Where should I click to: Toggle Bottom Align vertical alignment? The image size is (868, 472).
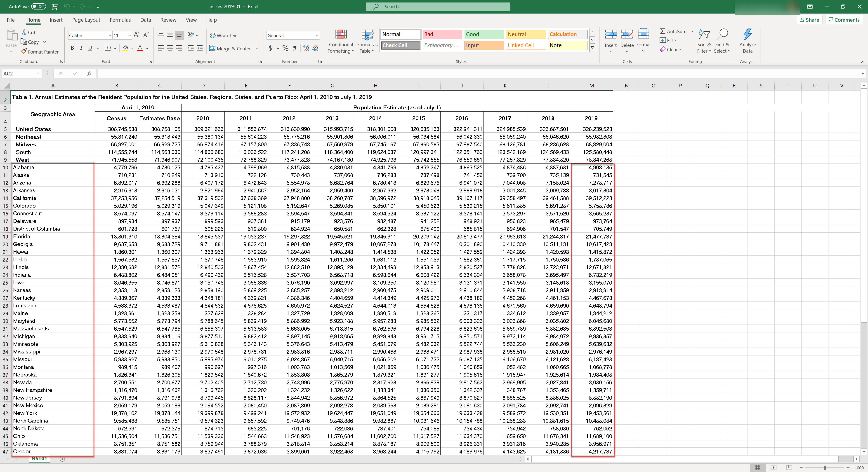[x=179, y=35]
